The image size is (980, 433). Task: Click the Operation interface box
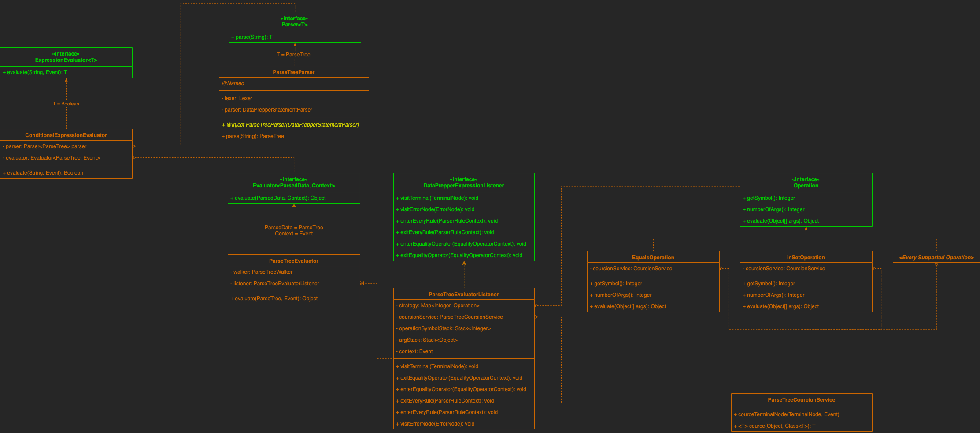pyautogui.click(x=806, y=183)
